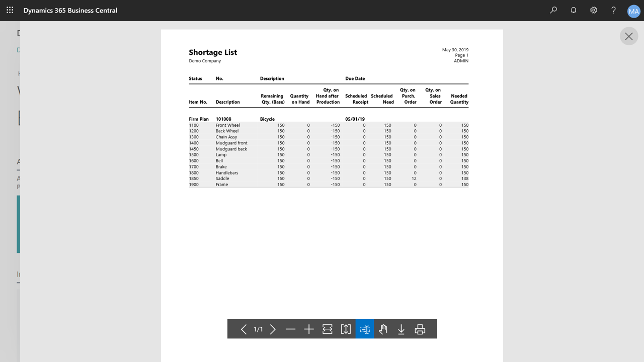Select Saddle purchase order quantity 12
The width and height of the screenshot is (644, 362).
(414, 178)
